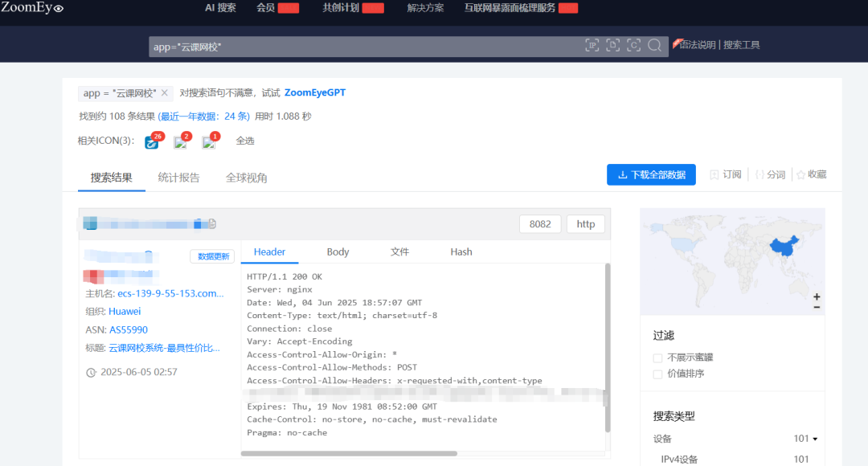Zoom in on the world map
The height and width of the screenshot is (466, 868).
point(817,296)
